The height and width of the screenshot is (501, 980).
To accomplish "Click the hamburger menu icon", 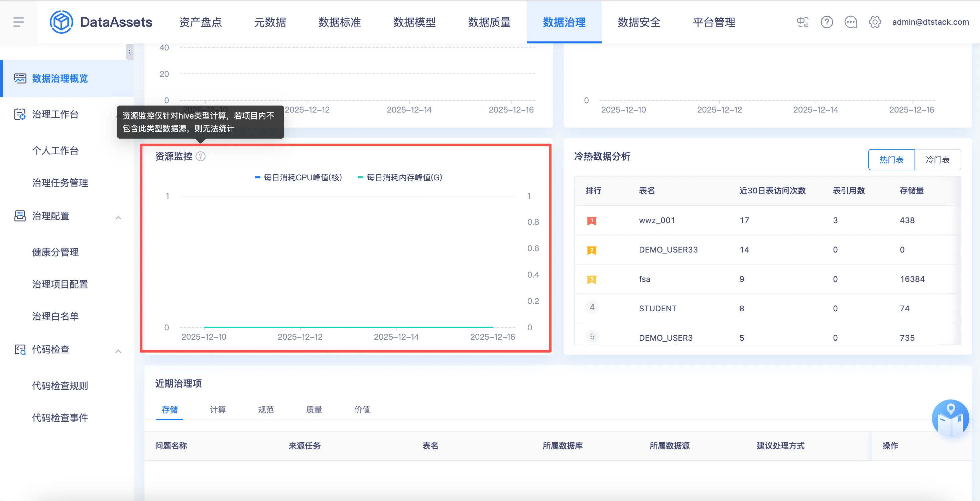I will (18, 22).
